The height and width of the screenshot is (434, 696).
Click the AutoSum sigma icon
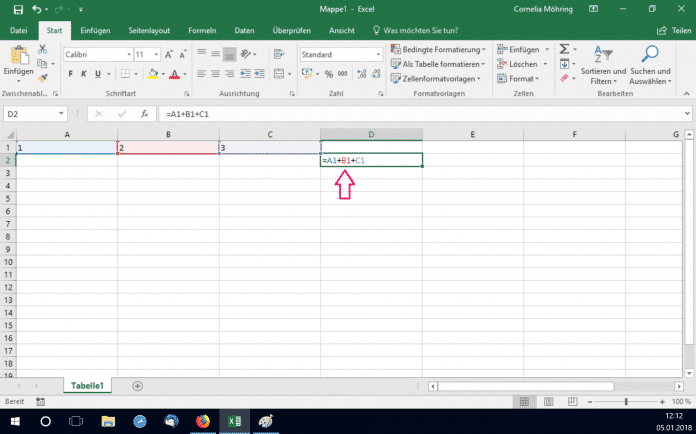564,49
